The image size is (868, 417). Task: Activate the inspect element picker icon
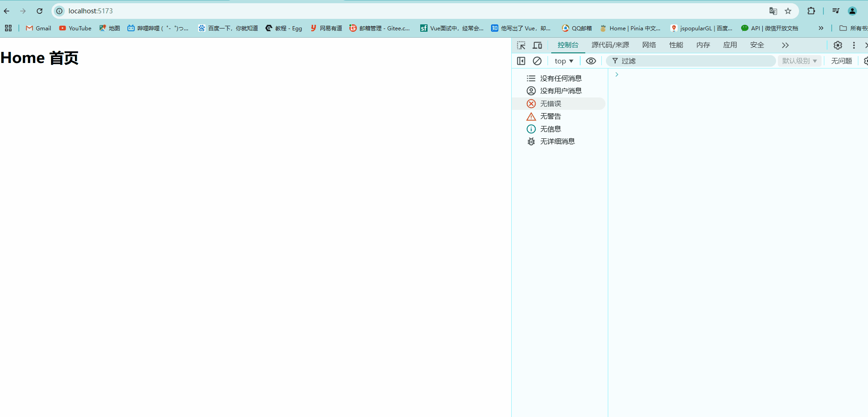click(x=521, y=45)
